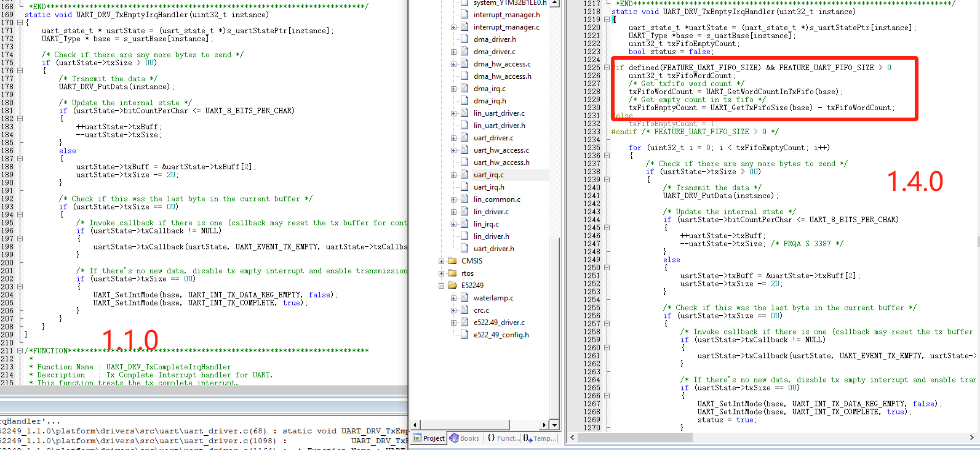980x450 pixels.
Task: Click right editor horizontal scroll-left arrow
Action: point(573,438)
